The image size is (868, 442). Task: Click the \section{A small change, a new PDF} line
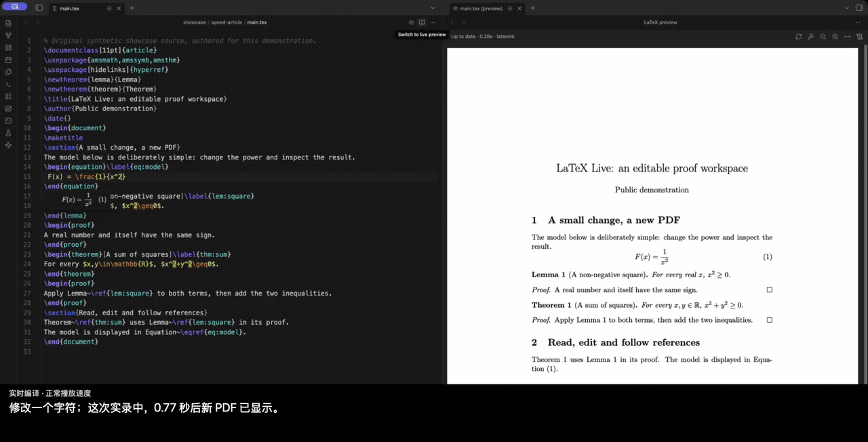(112, 147)
